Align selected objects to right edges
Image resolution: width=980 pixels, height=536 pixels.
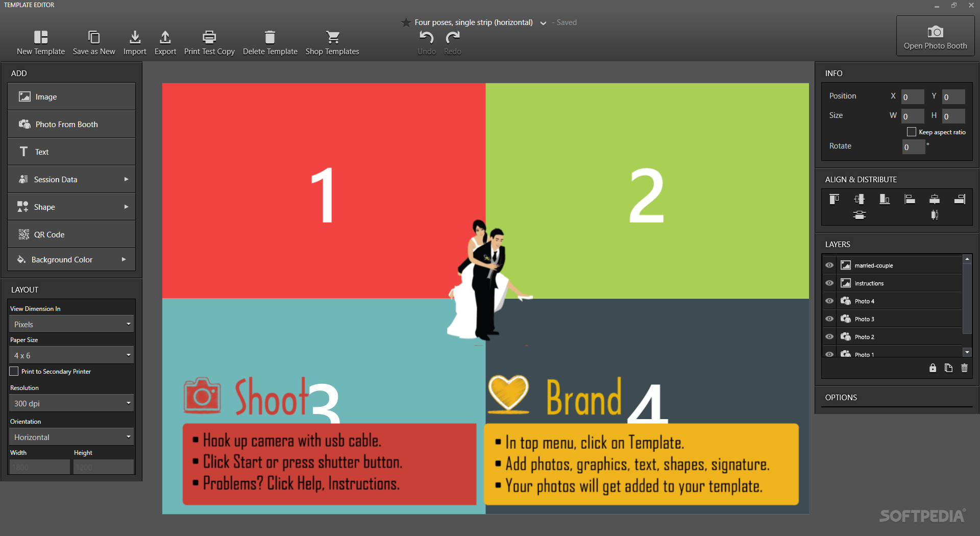[960, 199]
